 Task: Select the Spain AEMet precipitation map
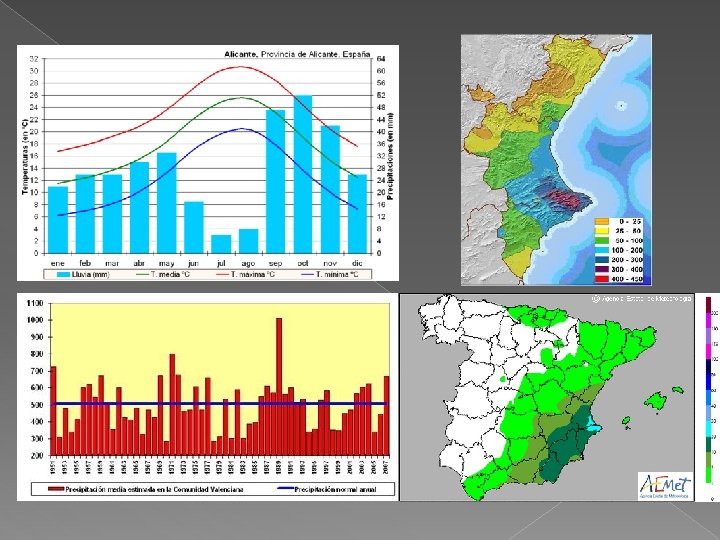point(547,397)
